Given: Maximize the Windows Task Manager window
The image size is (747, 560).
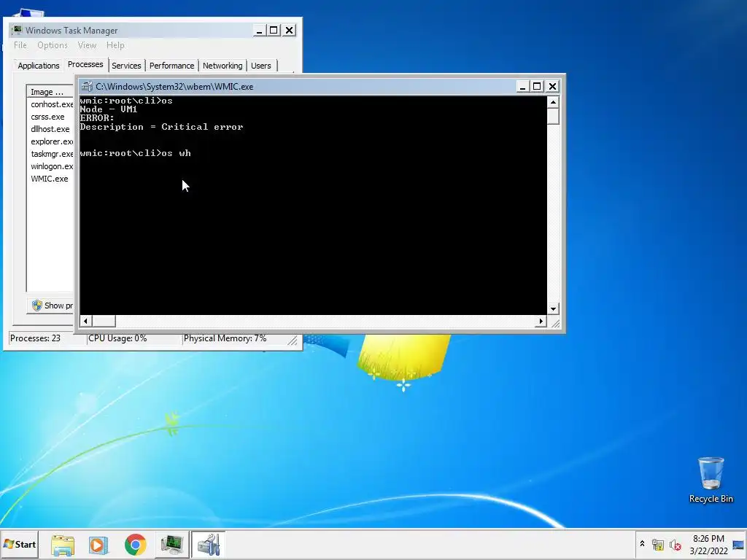Looking at the screenshot, I should tap(274, 31).
